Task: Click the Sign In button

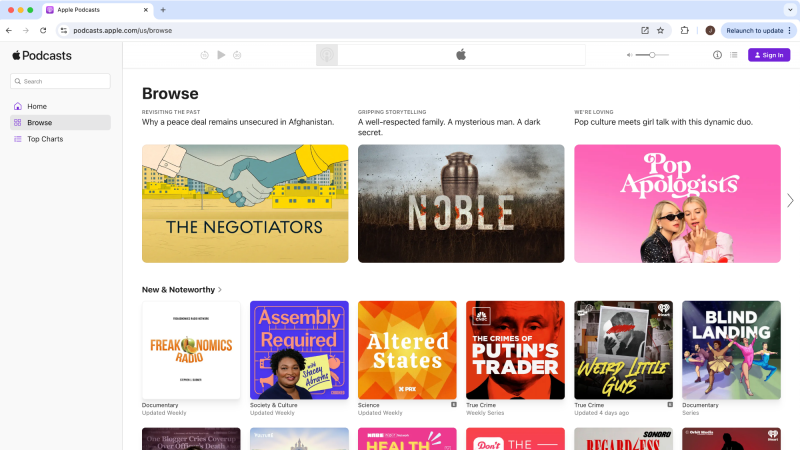Action: pyautogui.click(x=768, y=55)
